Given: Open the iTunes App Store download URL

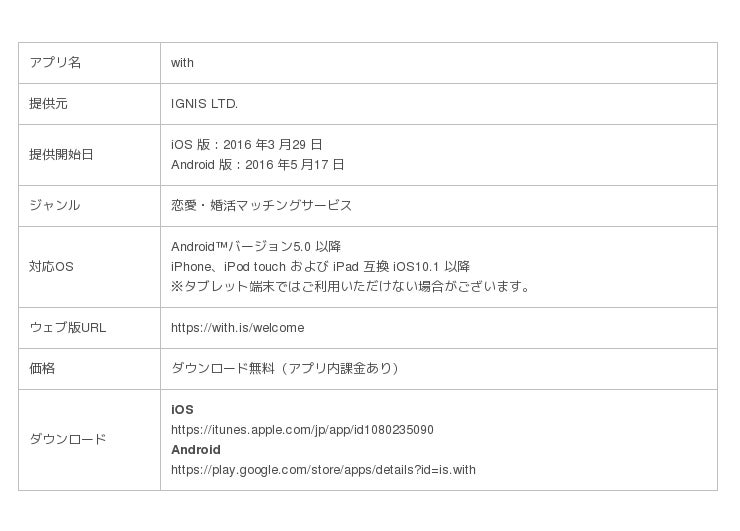Looking at the screenshot, I should pyautogui.click(x=302, y=430).
